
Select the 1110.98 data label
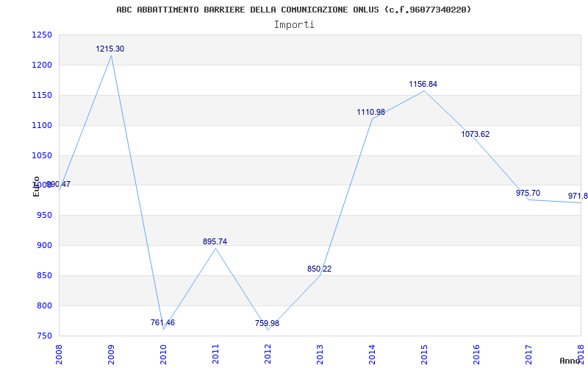(x=371, y=112)
